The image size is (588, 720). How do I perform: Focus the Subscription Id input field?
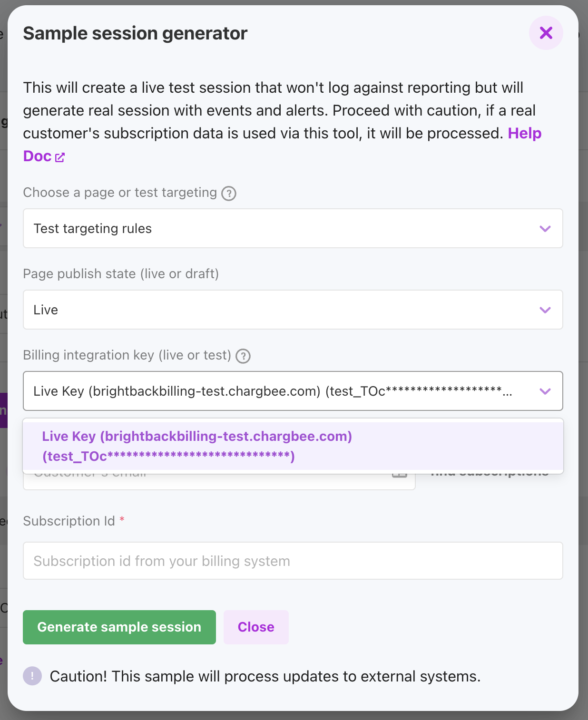[292, 561]
